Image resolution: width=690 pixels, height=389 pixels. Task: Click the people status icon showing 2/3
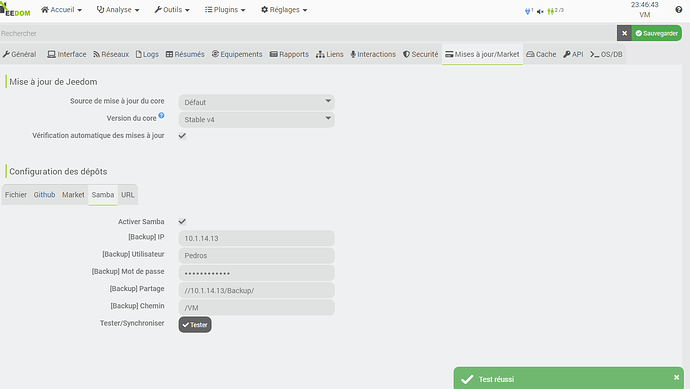555,11
